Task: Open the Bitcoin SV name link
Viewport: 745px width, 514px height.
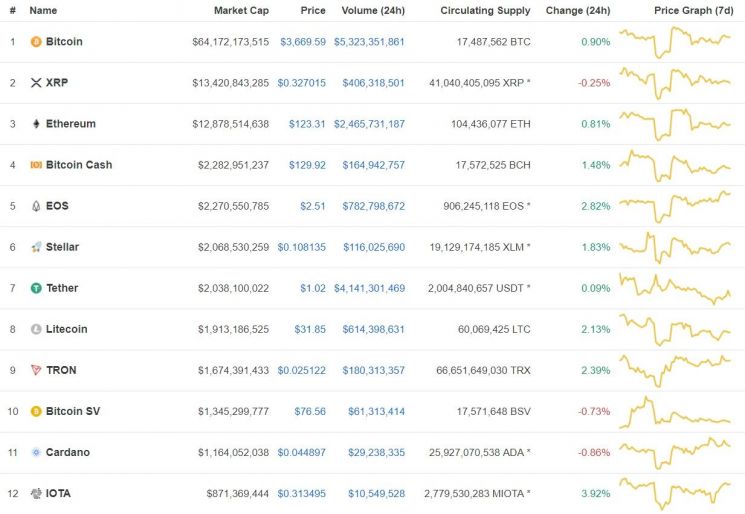Action: point(73,411)
